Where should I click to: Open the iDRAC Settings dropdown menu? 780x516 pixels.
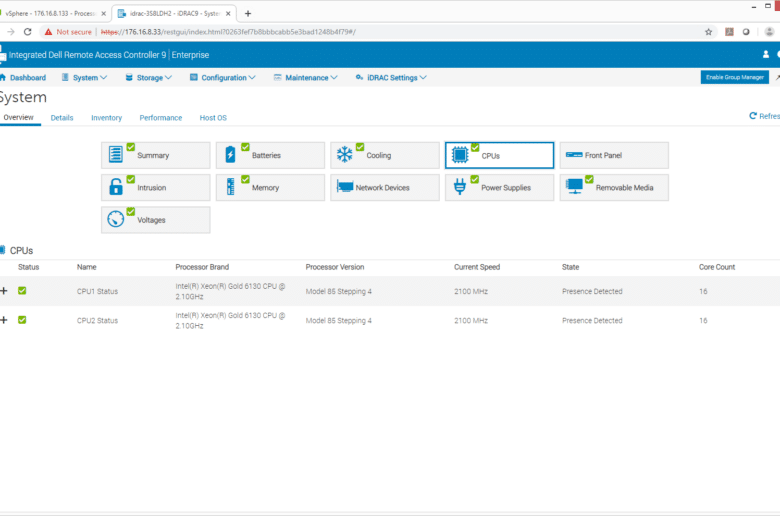click(x=391, y=78)
